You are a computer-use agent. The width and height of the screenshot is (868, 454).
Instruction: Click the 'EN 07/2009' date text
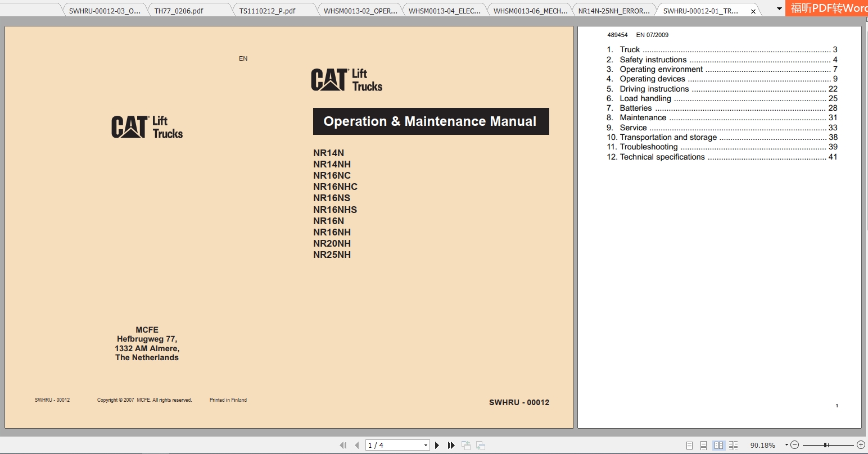click(x=652, y=35)
